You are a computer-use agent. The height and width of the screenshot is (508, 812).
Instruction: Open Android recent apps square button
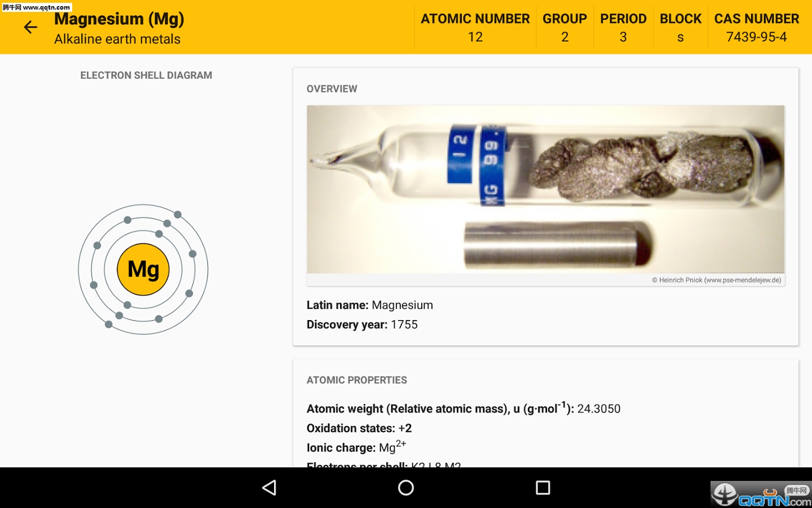pyautogui.click(x=543, y=488)
